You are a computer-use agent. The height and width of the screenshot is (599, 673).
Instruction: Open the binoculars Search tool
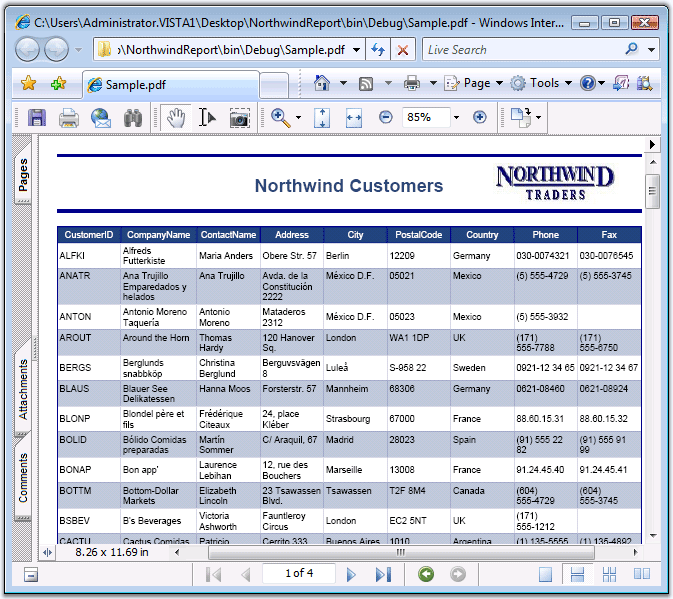[x=133, y=118]
